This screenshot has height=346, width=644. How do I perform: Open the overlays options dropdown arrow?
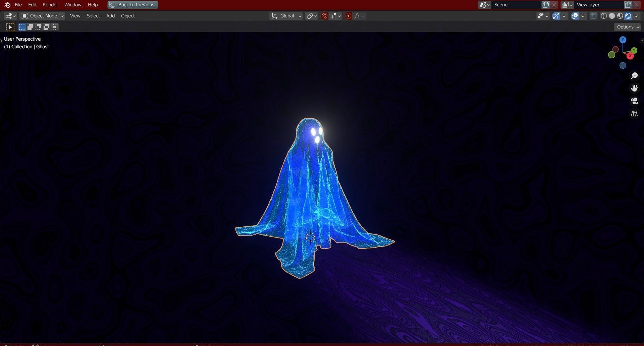pos(583,16)
